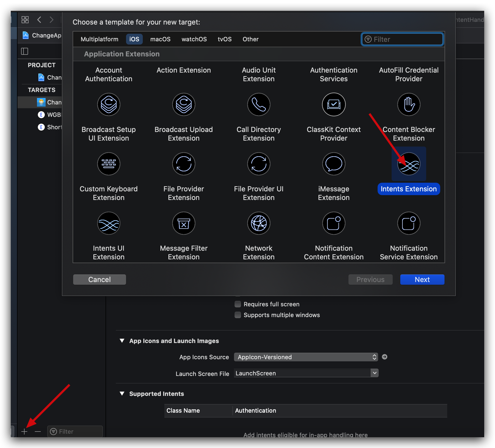Open the Launch Screen File combo box

click(x=374, y=373)
